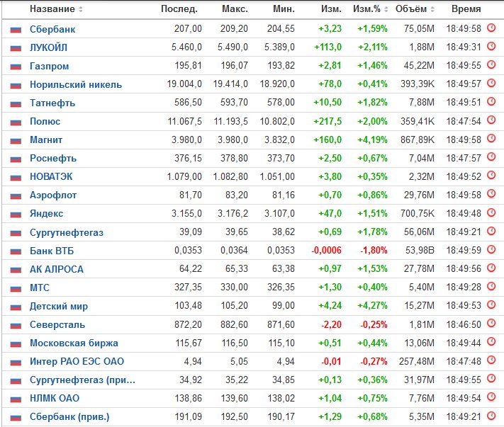Open the Яндекс stock link
Image resolution: width=504 pixels, height=427 pixels.
click(46, 214)
